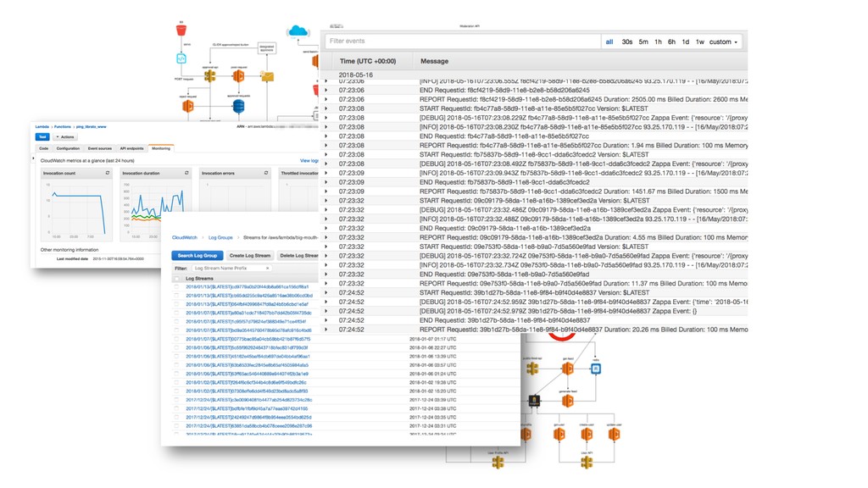Click the Delete Log Stream button

coord(298,256)
